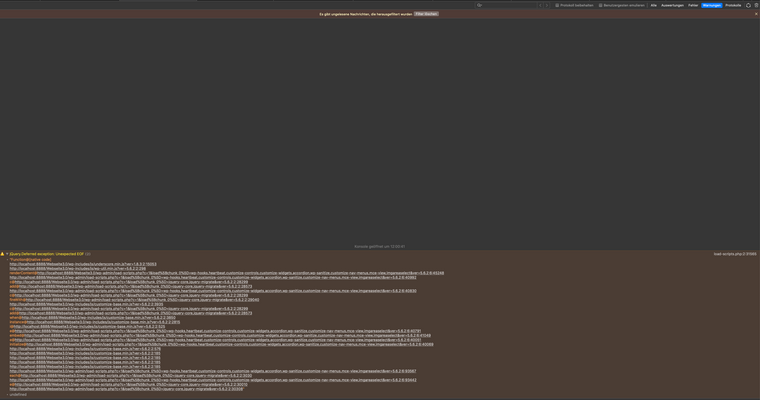The height and width of the screenshot is (400, 760).
Task: Enable the 'Protokoll beibehalten' checkbox
Action: (557, 5)
